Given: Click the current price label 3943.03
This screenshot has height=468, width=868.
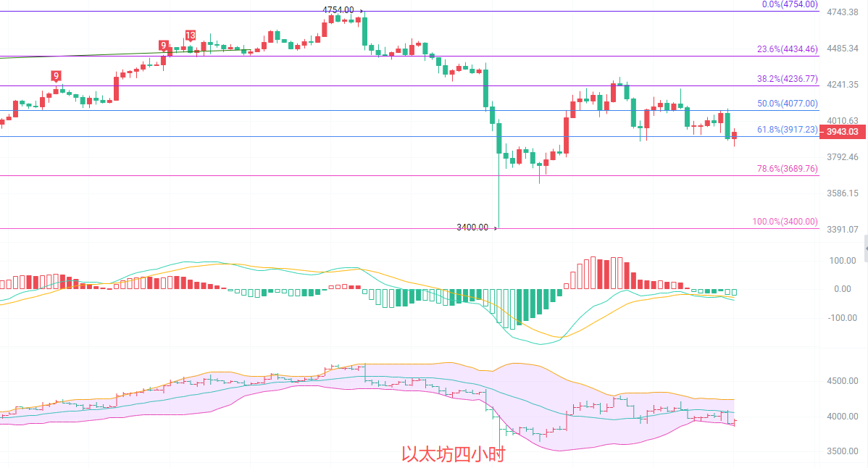Looking at the screenshot, I should pos(842,132).
